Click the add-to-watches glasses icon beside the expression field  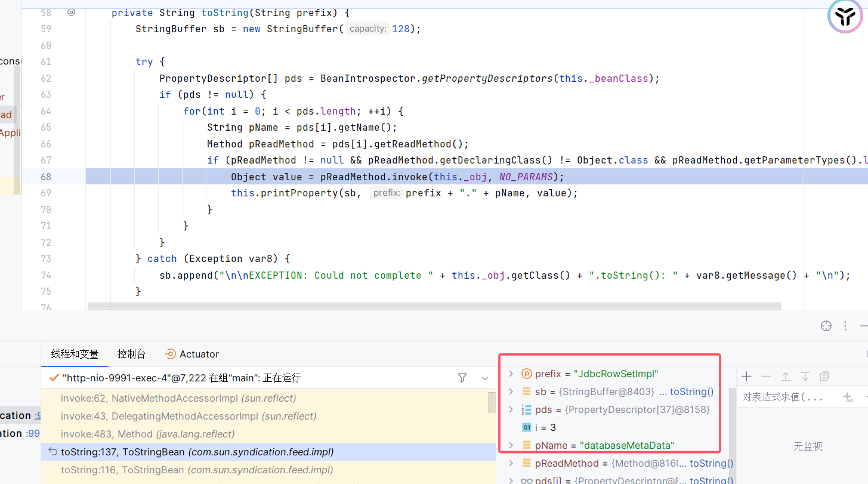[848, 397]
